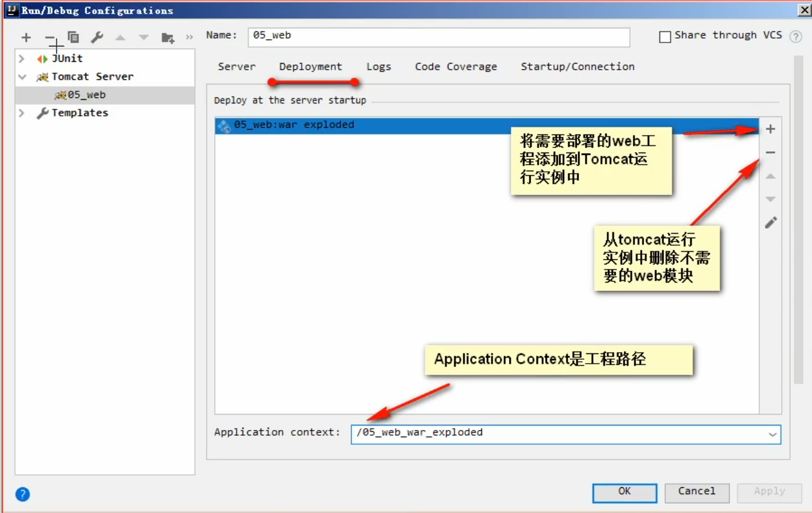
Task: Edit the selected deployment artifact
Action: click(x=770, y=223)
